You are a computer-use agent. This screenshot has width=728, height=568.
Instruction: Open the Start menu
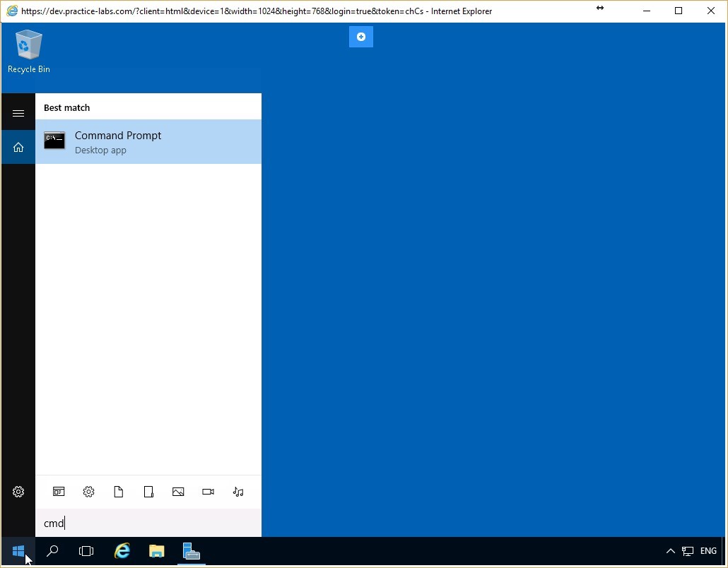18,552
